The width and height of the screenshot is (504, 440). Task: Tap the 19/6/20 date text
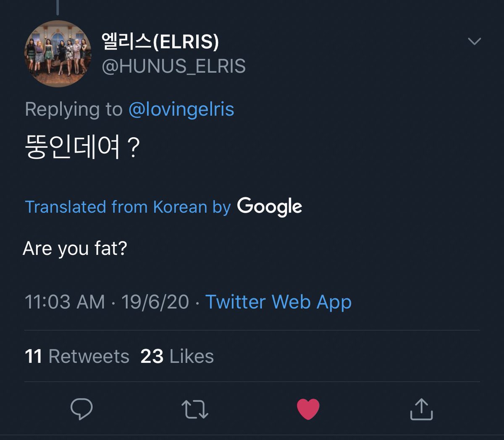(155, 302)
